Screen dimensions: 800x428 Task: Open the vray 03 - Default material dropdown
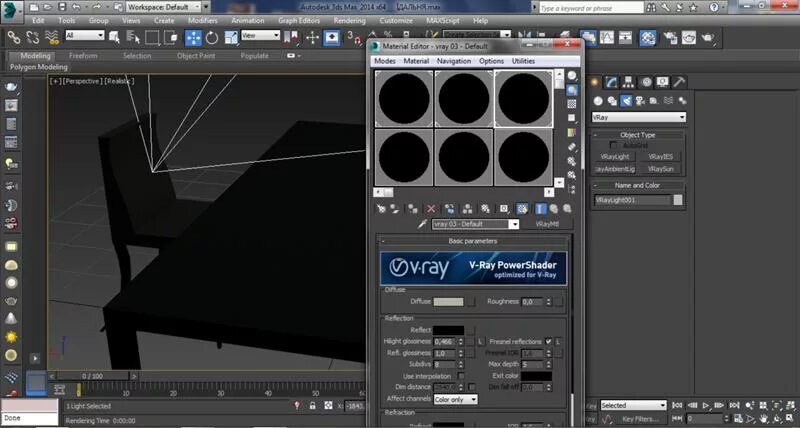click(x=476, y=224)
